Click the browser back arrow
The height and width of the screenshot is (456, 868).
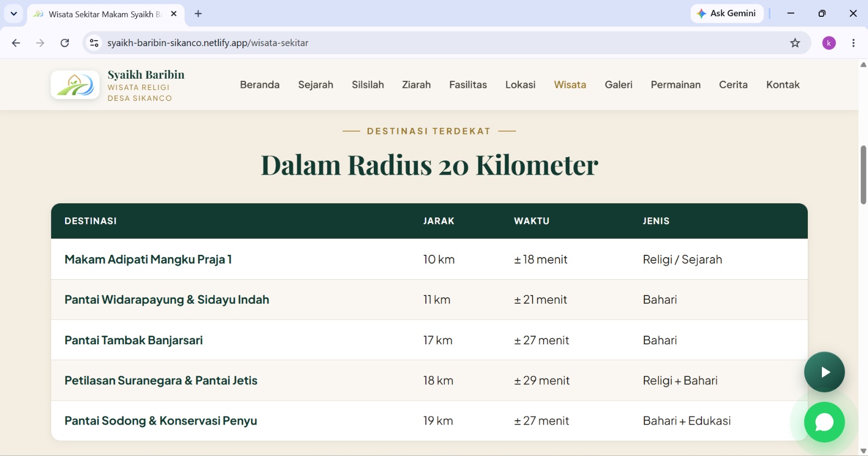[x=16, y=43]
